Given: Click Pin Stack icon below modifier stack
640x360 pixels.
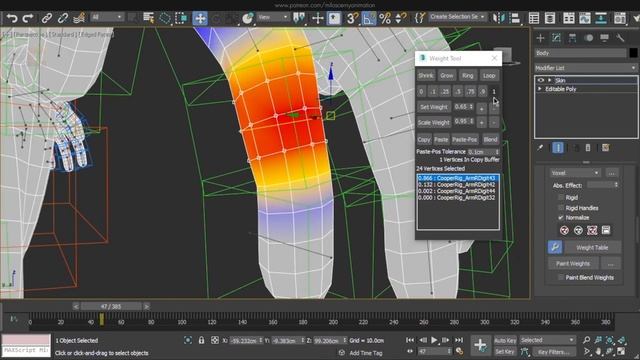Looking at the screenshot, I should point(540,148).
